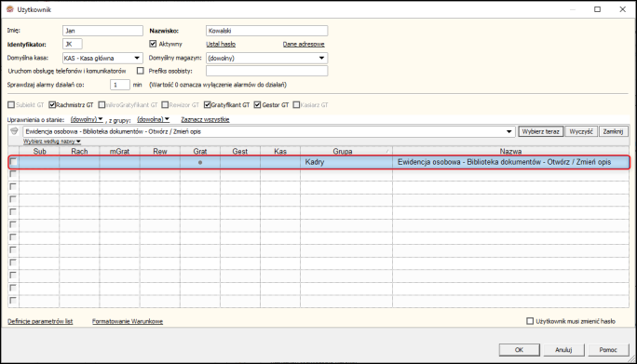Screen dimensions: 637x364
Task: Tick the Kadry row selection checkbox
Action: pos(13,162)
